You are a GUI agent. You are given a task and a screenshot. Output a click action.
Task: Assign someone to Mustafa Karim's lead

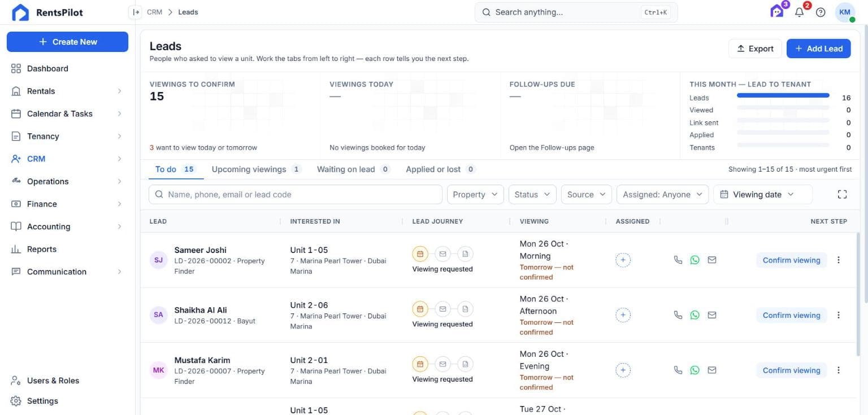pos(623,370)
